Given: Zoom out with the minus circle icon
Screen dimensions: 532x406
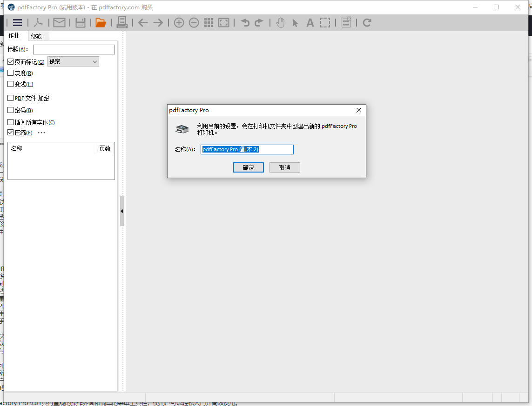Looking at the screenshot, I should 194,22.
